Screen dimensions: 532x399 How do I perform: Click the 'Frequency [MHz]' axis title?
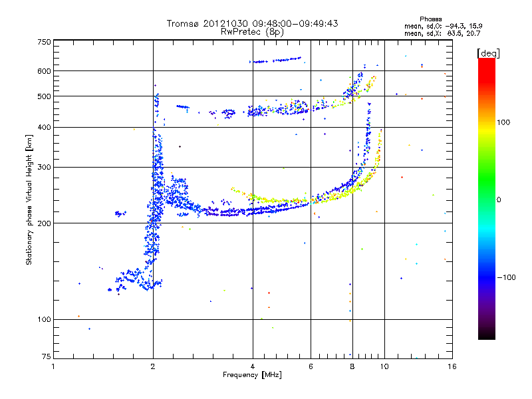(252, 374)
